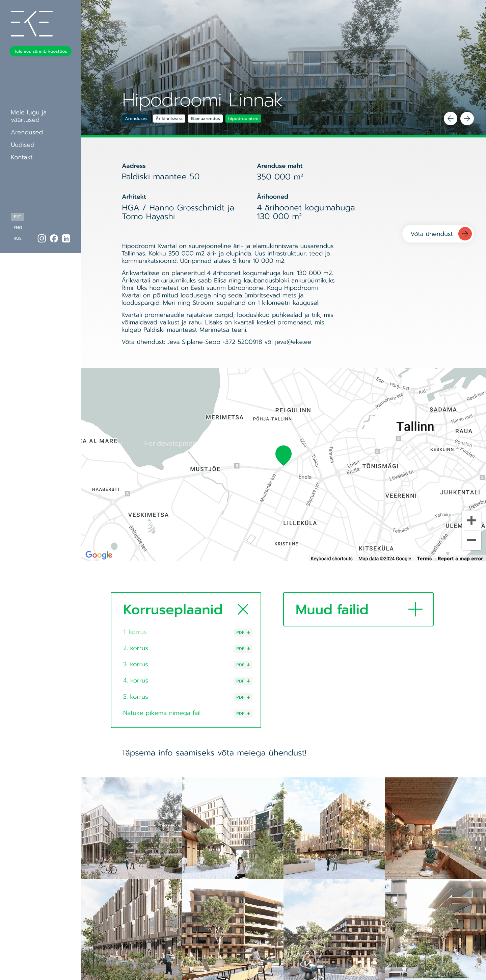Zoom in on the map
486x980 pixels.
click(x=471, y=520)
